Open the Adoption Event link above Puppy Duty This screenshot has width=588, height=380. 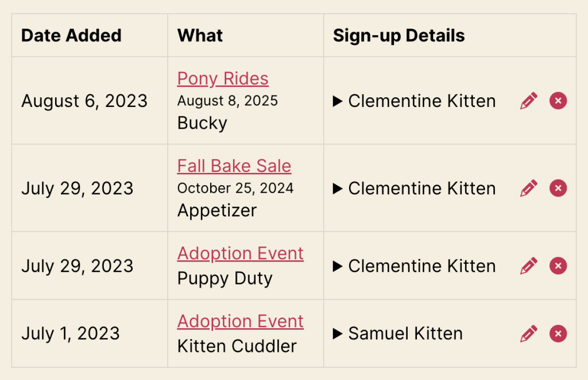pyautogui.click(x=241, y=254)
